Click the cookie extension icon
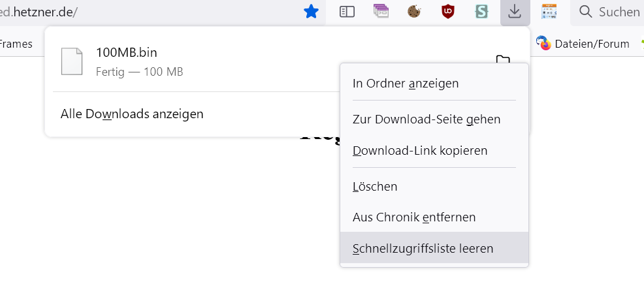 click(x=413, y=11)
